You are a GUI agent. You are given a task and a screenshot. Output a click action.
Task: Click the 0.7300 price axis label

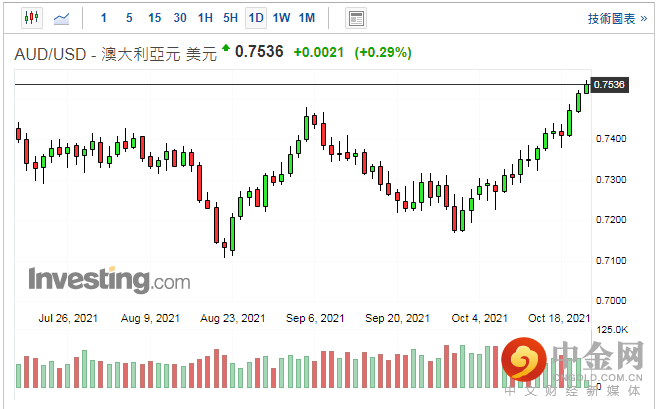pos(611,180)
